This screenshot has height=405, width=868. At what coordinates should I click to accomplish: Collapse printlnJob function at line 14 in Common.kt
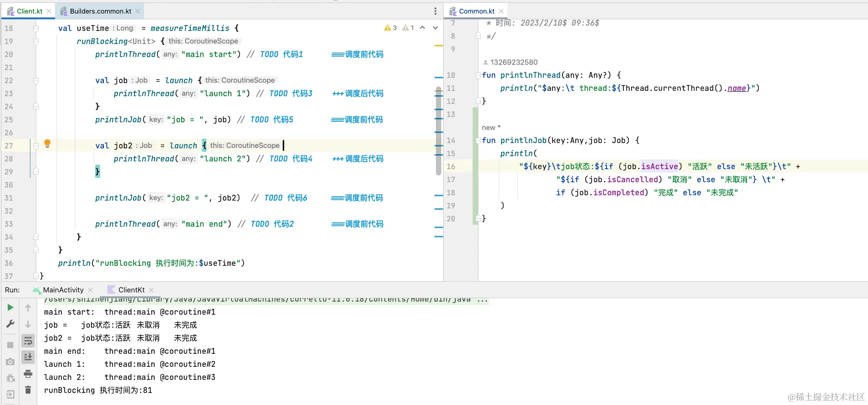[x=478, y=141]
